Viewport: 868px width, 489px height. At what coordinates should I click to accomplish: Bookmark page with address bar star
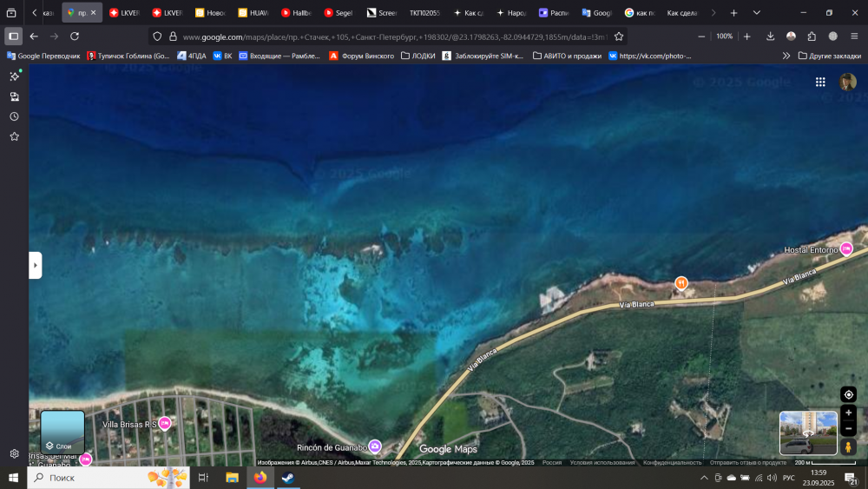[x=619, y=36]
